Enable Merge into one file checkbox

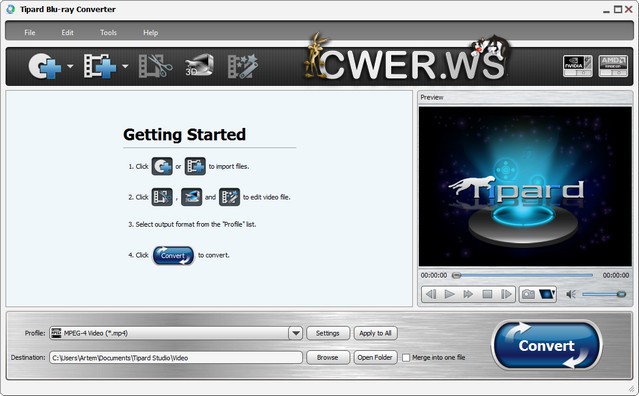[406, 358]
